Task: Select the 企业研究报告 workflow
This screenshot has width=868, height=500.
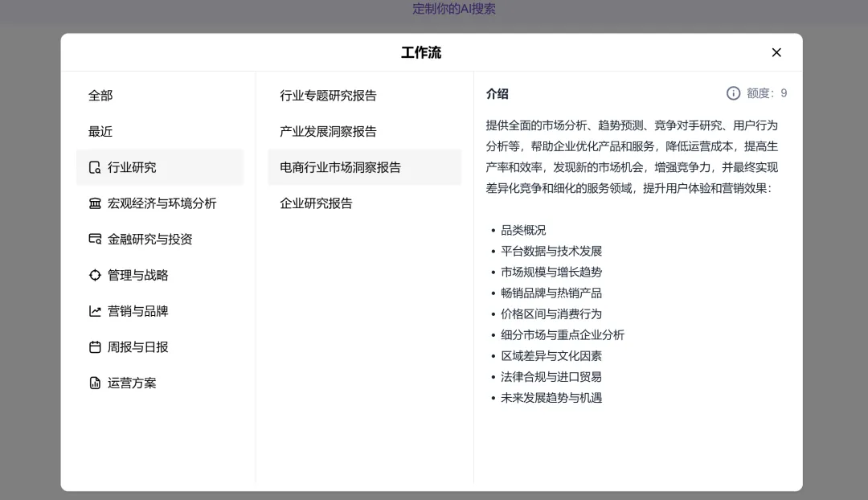Action: tap(315, 203)
